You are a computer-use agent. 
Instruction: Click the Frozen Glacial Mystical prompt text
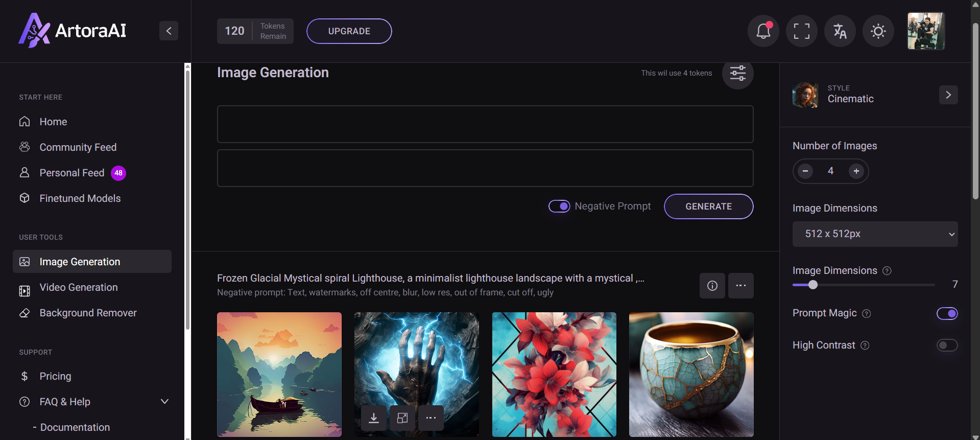(431, 278)
